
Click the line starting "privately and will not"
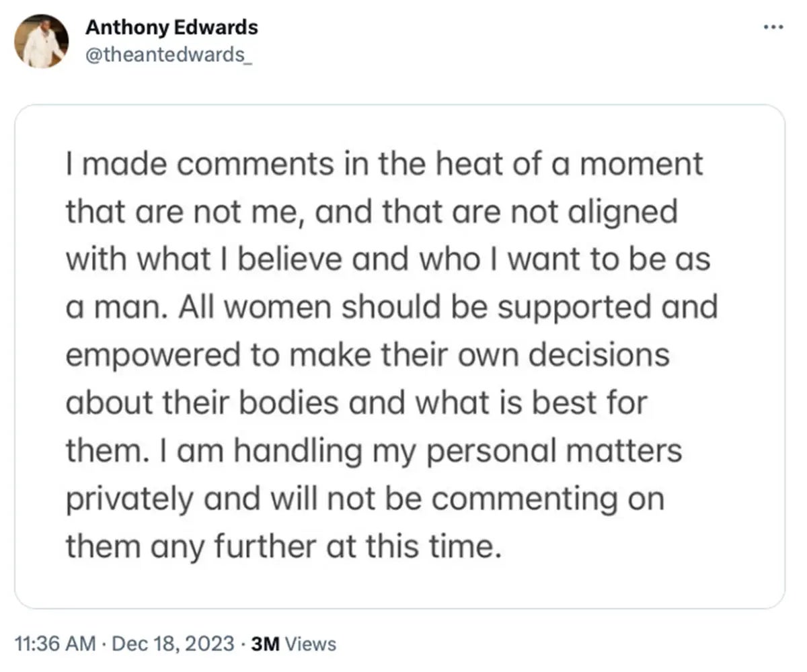pyautogui.click(x=365, y=499)
